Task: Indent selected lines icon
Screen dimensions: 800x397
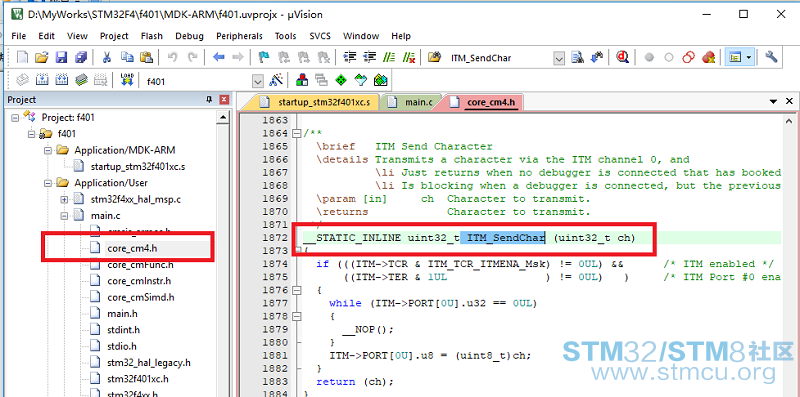Action: click(x=349, y=57)
